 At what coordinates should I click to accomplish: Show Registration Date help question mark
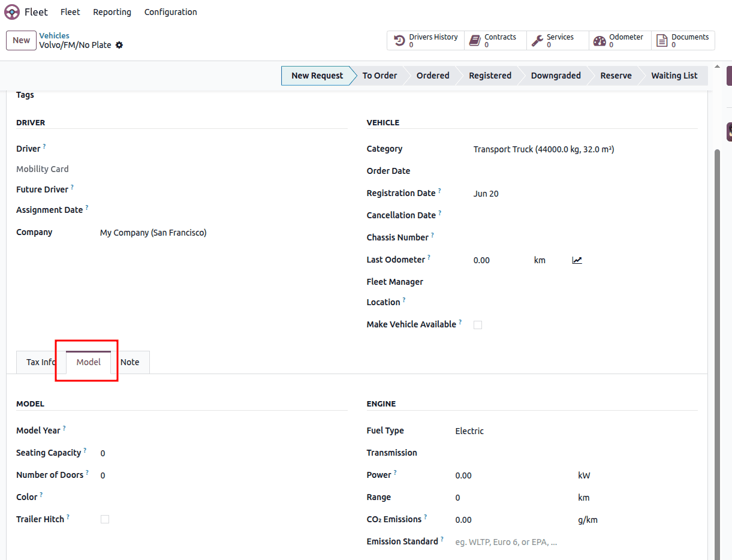point(439,191)
